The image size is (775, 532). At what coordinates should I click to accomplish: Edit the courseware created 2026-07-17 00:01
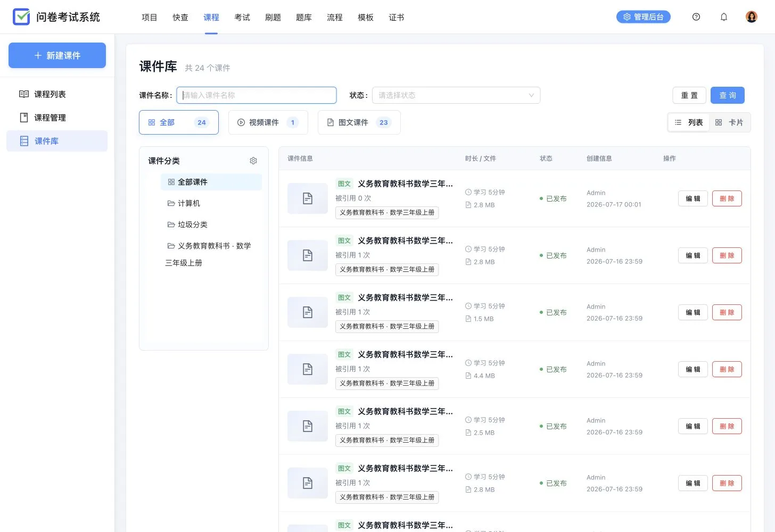pos(693,198)
